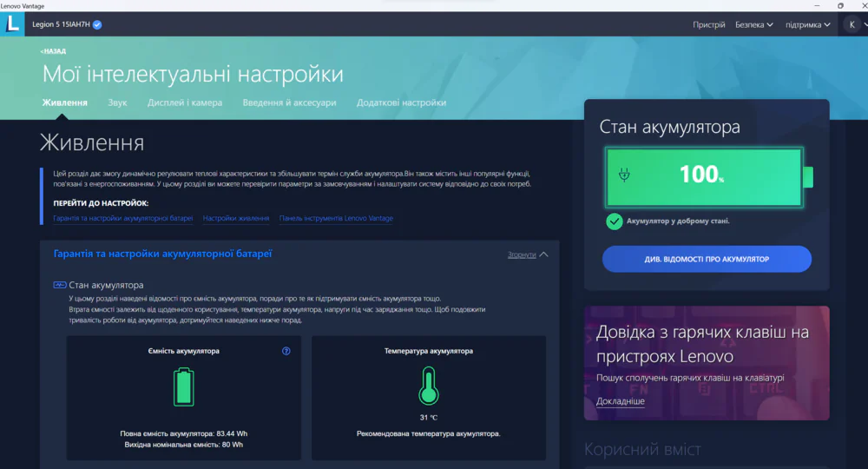Restore the window using maximize button
The height and width of the screenshot is (469, 868).
click(840, 5)
